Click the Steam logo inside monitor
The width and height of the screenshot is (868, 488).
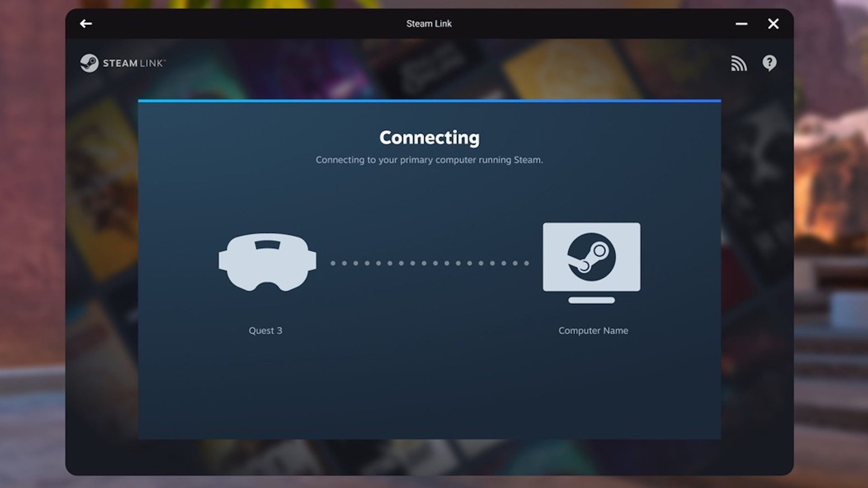pos(591,257)
